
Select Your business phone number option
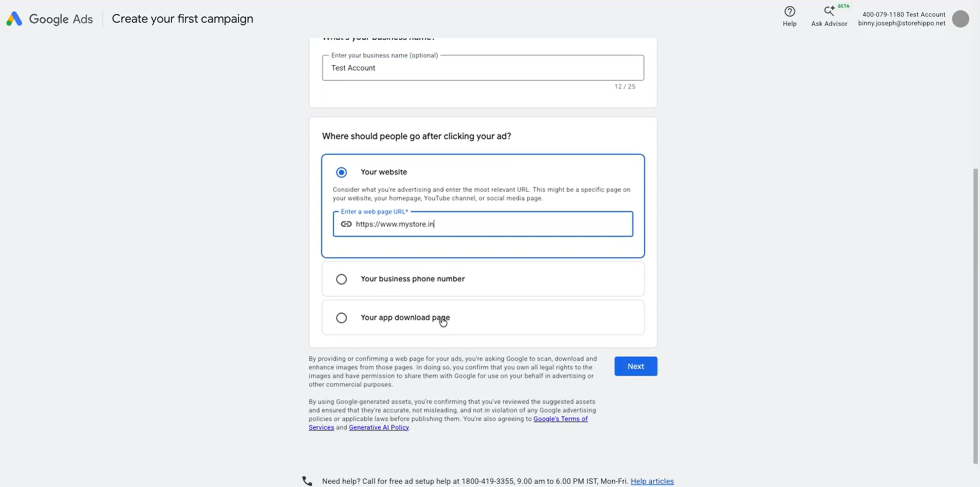point(342,279)
